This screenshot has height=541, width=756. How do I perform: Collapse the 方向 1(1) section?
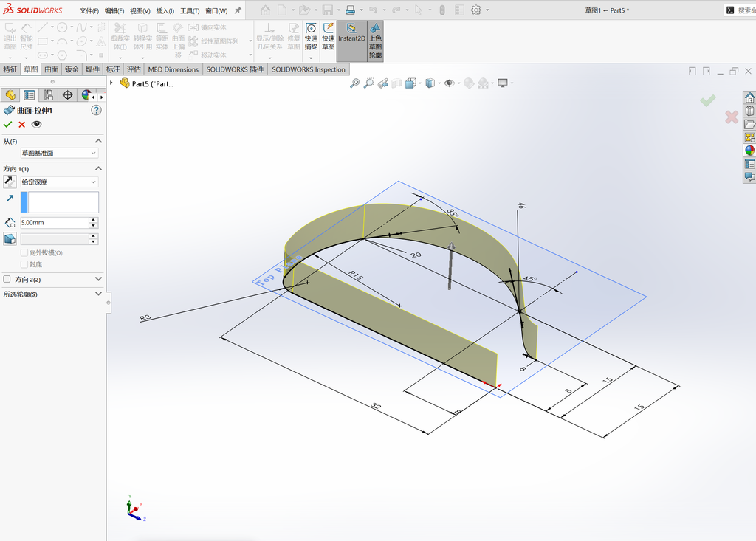(x=98, y=169)
